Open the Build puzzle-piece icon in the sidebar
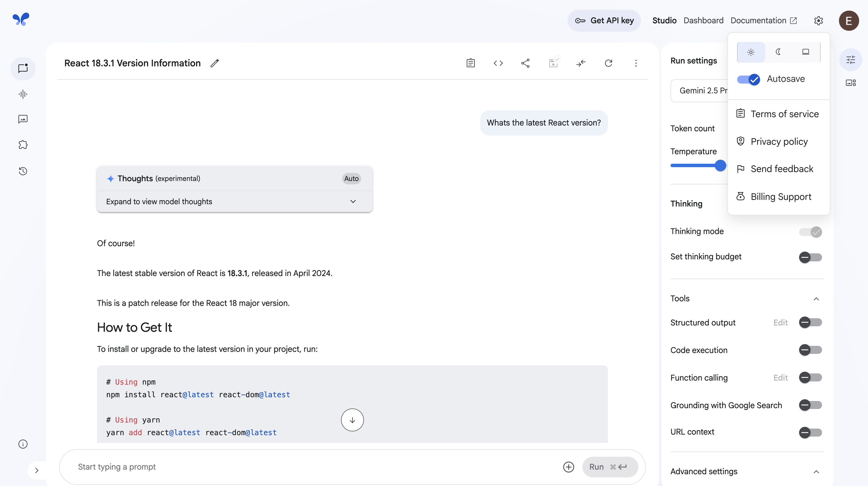The height and width of the screenshot is (486, 868). coord(23,145)
